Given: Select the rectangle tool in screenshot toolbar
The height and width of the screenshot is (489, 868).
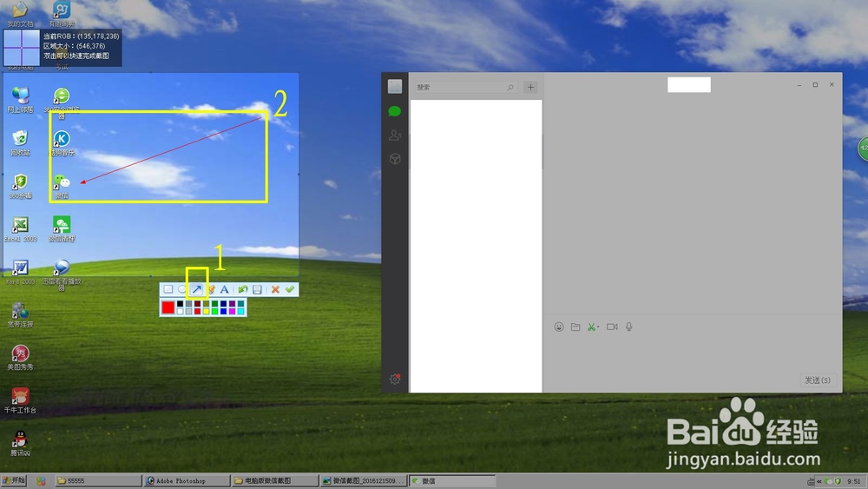Looking at the screenshot, I should (x=168, y=289).
